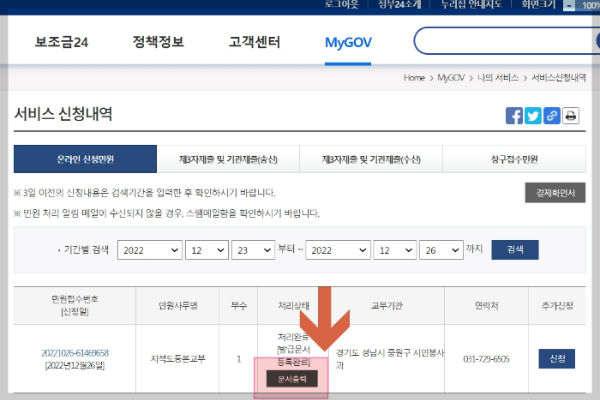The width and height of the screenshot is (600, 400).
Task: Open application number 20221026-61469658 link
Action: [75, 353]
